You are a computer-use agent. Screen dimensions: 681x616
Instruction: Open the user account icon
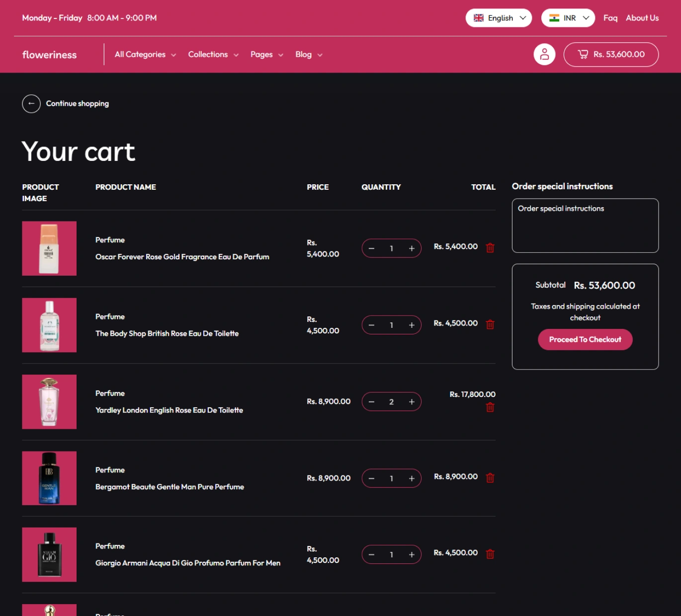pyautogui.click(x=544, y=55)
